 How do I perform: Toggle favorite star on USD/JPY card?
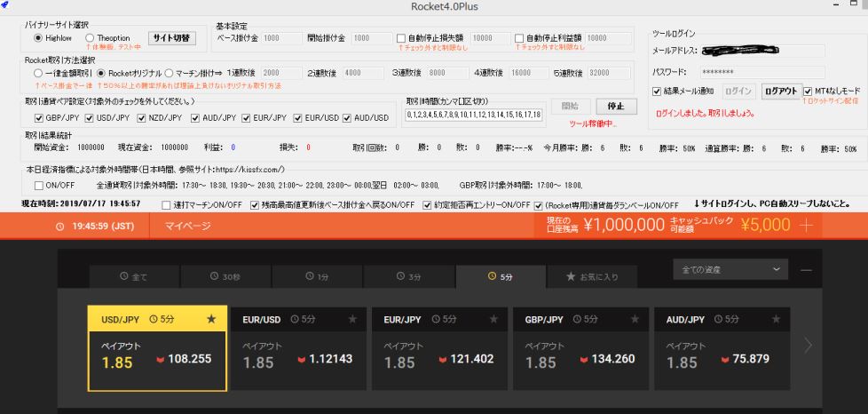211,319
